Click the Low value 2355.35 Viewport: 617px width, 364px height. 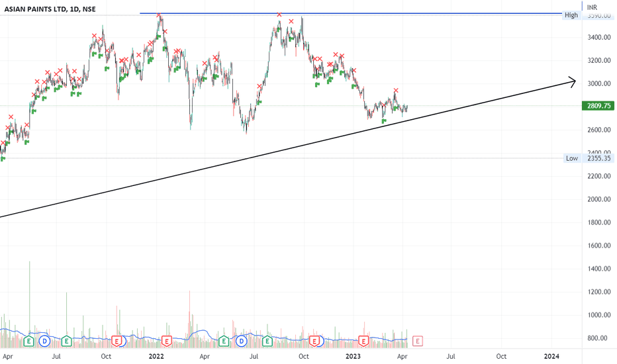[x=599, y=158]
